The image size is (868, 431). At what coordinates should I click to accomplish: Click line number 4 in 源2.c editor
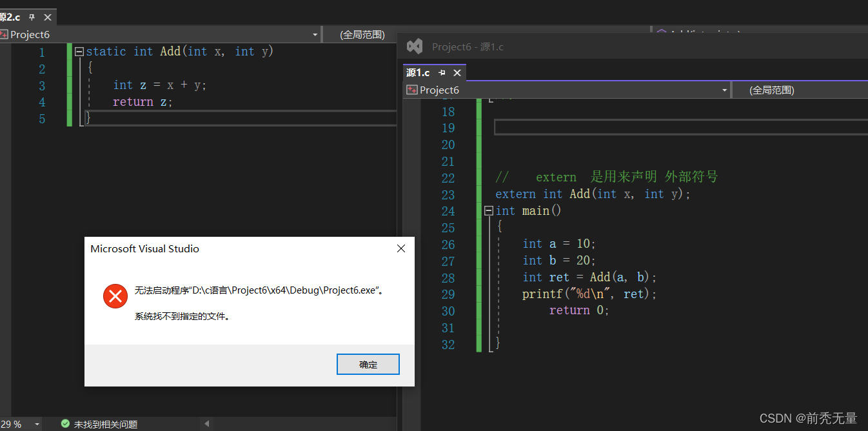(x=42, y=102)
